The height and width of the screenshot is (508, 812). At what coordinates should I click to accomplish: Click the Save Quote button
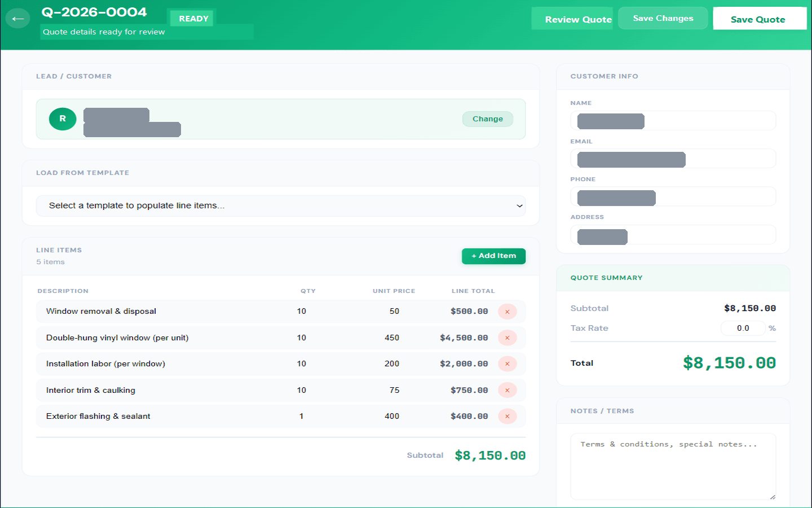pyautogui.click(x=759, y=19)
